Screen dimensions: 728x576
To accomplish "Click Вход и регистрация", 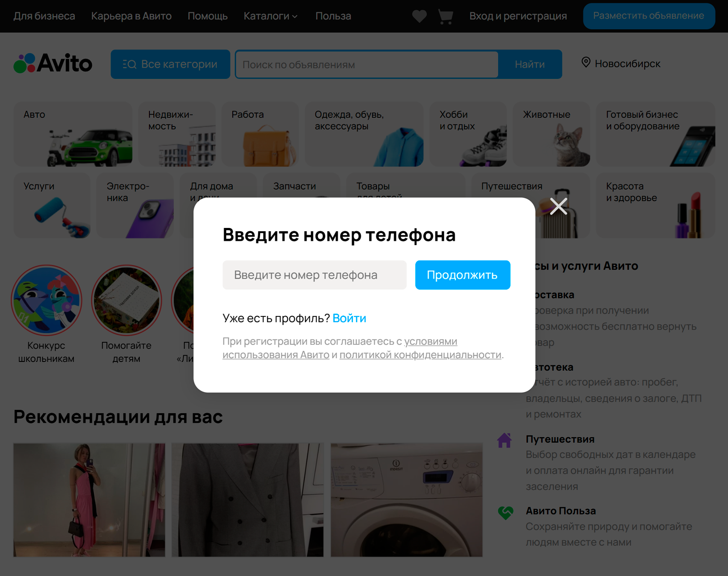I will tap(518, 16).
